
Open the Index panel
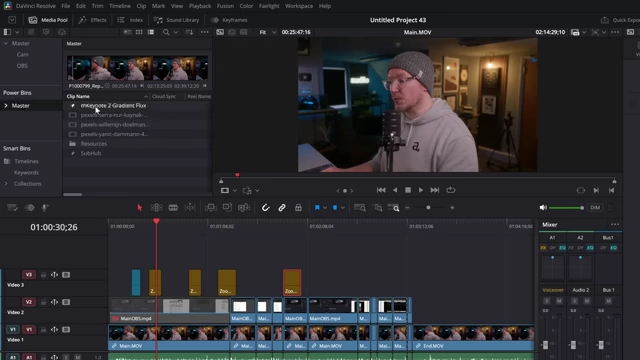pyautogui.click(x=130, y=20)
